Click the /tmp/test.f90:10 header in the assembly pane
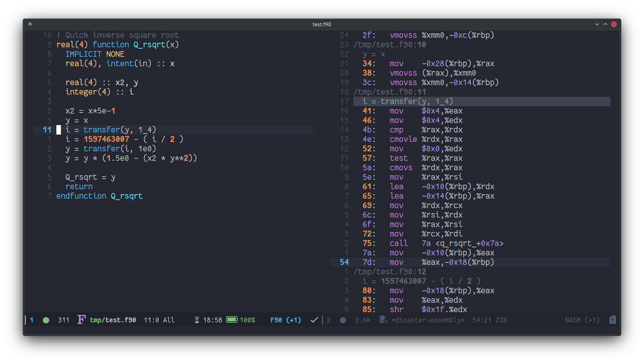The width and height of the screenshot is (644, 363). click(390, 44)
